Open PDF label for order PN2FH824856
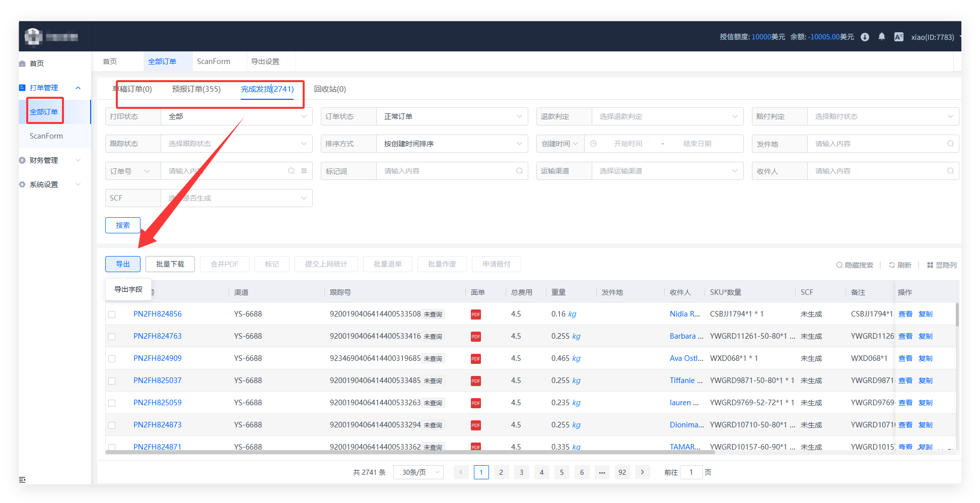Viewport: 980px width, 503px height. [475, 315]
